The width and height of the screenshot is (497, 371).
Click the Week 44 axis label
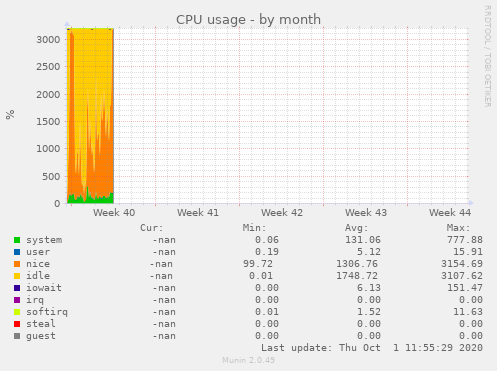tap(450, 213)
